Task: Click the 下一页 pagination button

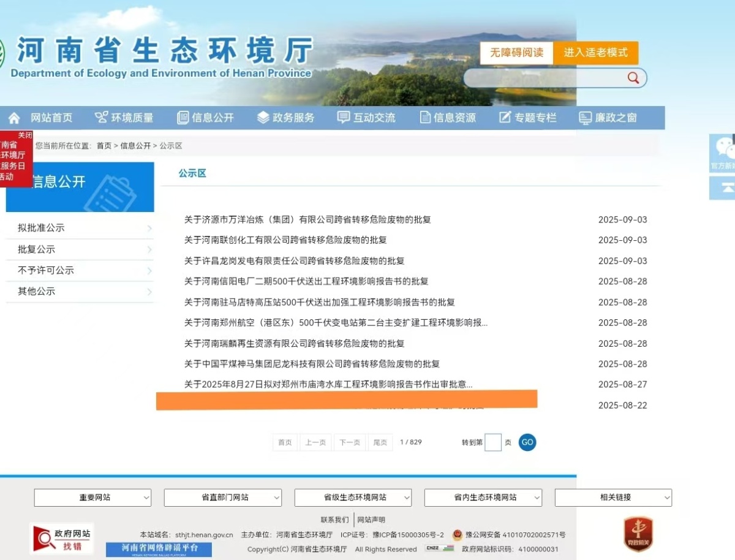Action: (x=349, y=442)
